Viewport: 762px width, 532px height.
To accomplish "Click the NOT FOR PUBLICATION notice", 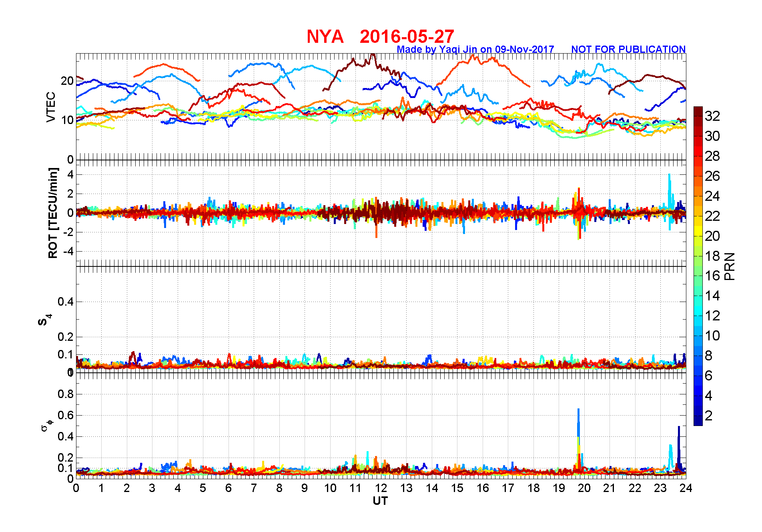I will [628, 49].
